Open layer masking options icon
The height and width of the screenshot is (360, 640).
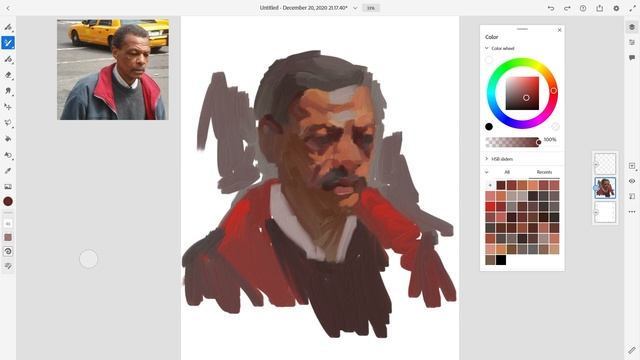(x=632, y=196)
